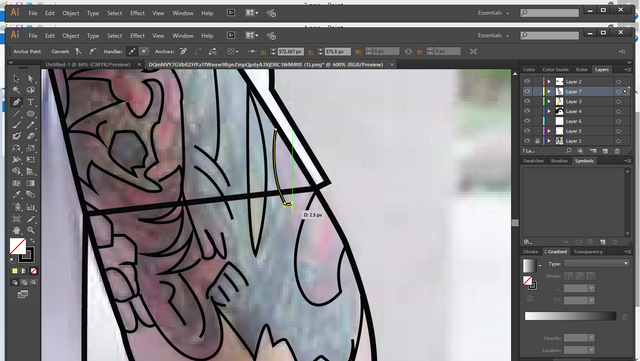Pick the Ellipse tool

tap(31, 114)
